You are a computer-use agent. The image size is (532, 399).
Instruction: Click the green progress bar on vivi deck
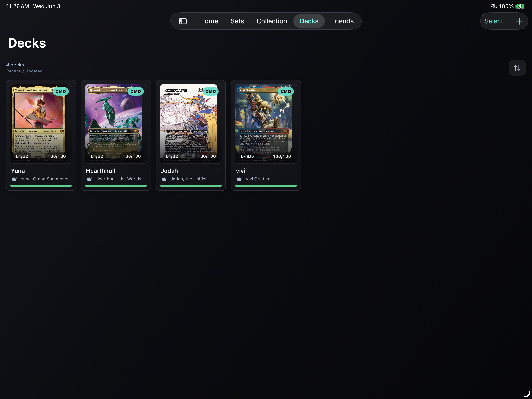[x=266, y=186]
